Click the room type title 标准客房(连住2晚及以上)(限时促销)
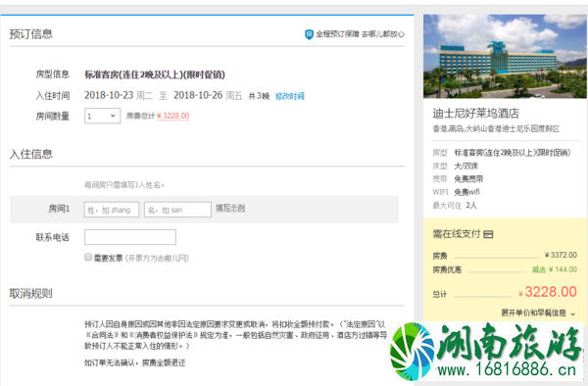 (x=155, y=74)
